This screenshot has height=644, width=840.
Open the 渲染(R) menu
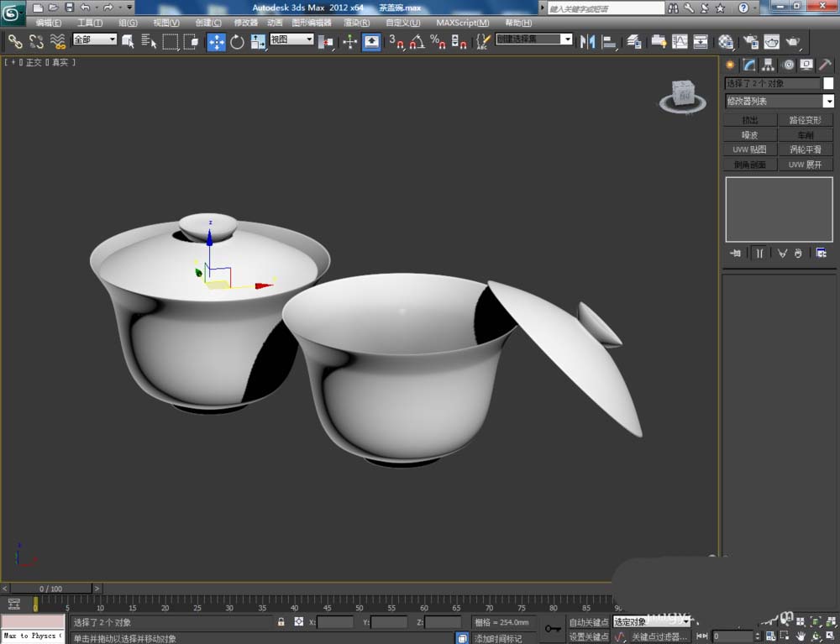click(x=356, y=23)
